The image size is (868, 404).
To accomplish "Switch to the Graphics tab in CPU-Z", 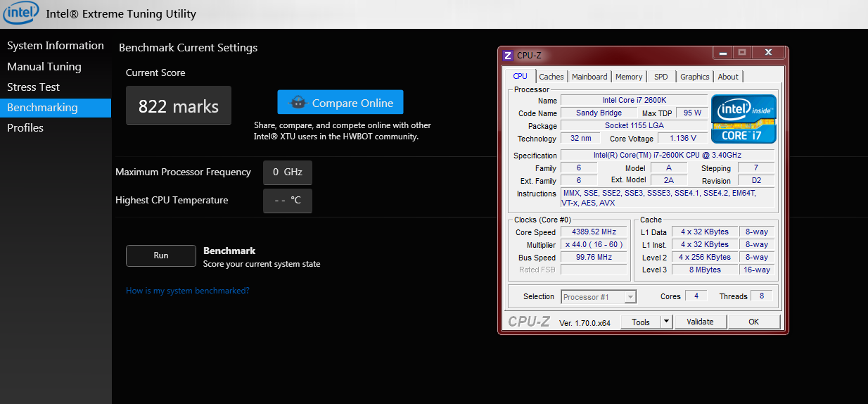I will coord(695,77).
